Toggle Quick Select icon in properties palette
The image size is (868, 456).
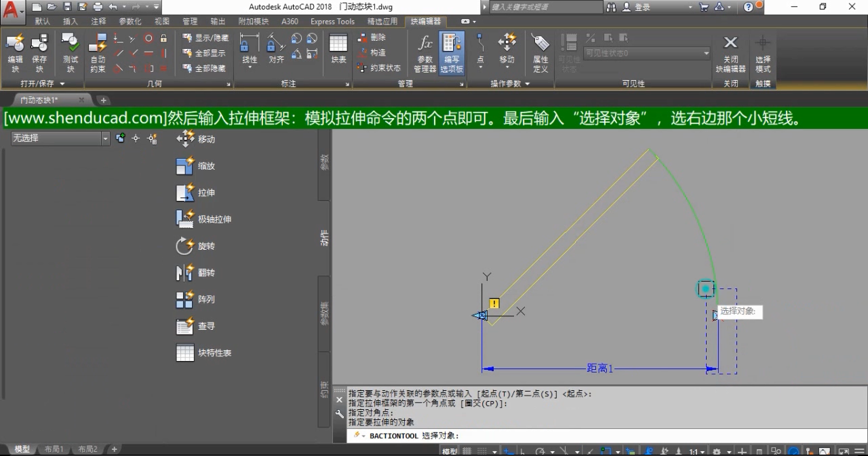coord(152,138)
